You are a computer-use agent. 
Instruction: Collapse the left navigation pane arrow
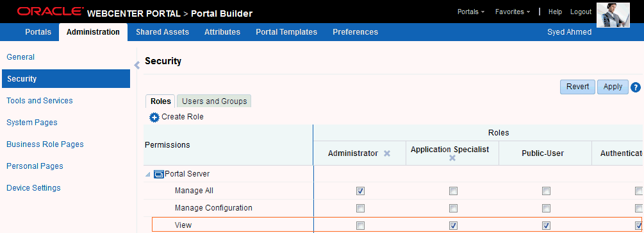(137, 65)
